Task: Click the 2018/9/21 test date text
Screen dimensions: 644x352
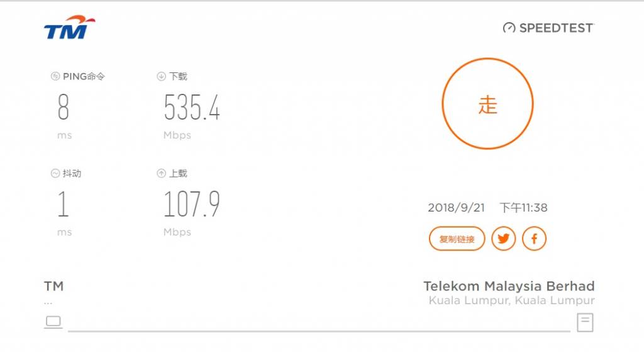Action: click(457, 208)
